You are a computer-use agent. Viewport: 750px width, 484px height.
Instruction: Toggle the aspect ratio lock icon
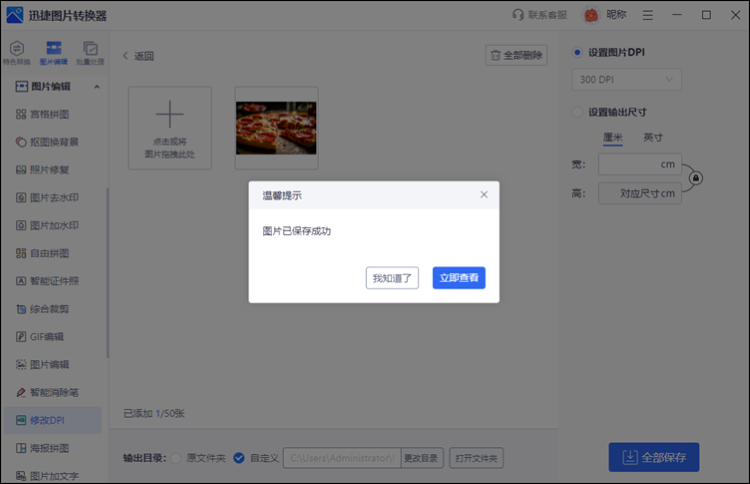tap(696, 178)
